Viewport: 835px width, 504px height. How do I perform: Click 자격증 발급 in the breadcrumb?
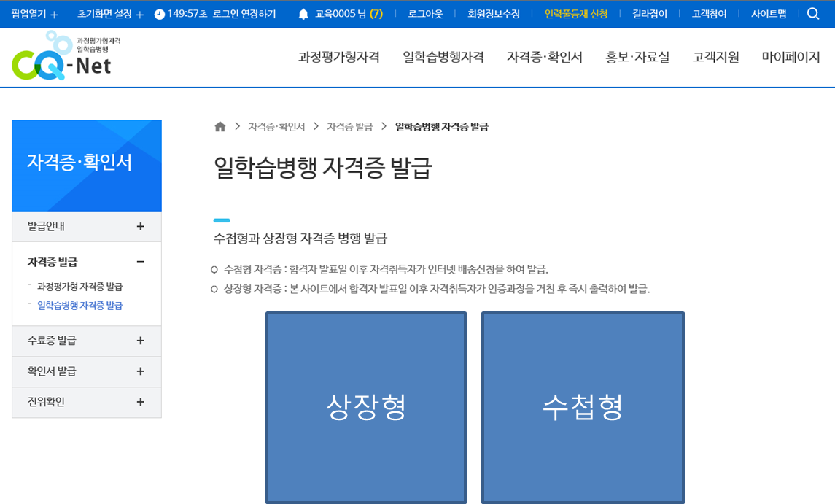click(x=349, y=127)
